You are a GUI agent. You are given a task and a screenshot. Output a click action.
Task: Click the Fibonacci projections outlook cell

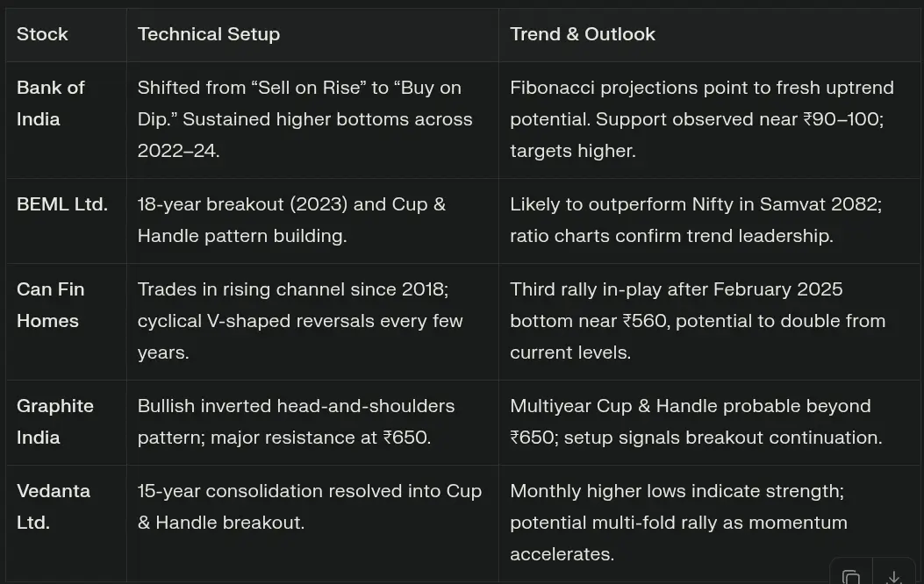pyautogui.click(x=701, y=119)
